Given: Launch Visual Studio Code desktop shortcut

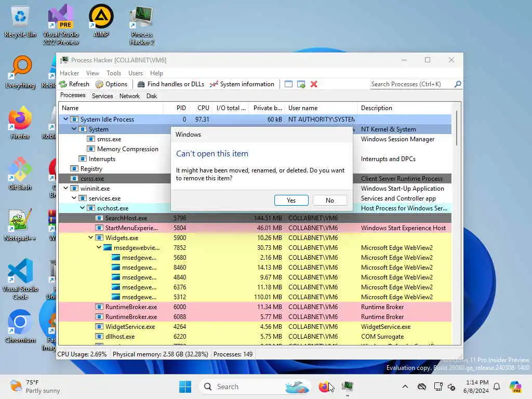Looking at the screenshot, I should tap(20, 279).
